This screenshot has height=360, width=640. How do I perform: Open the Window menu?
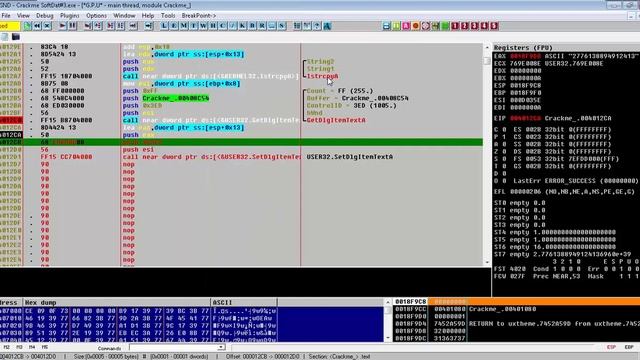pos(124,16)
